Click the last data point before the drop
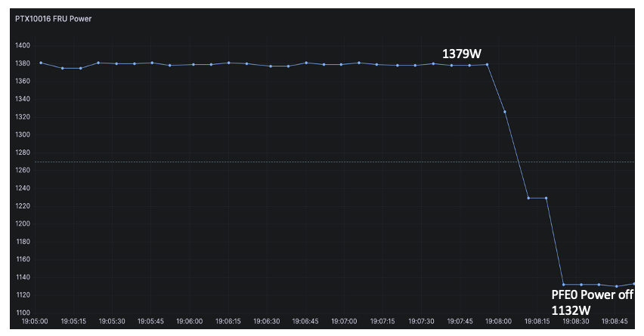Image resolution: width=644 pixels, height=336 pixels. pos(487,64)
